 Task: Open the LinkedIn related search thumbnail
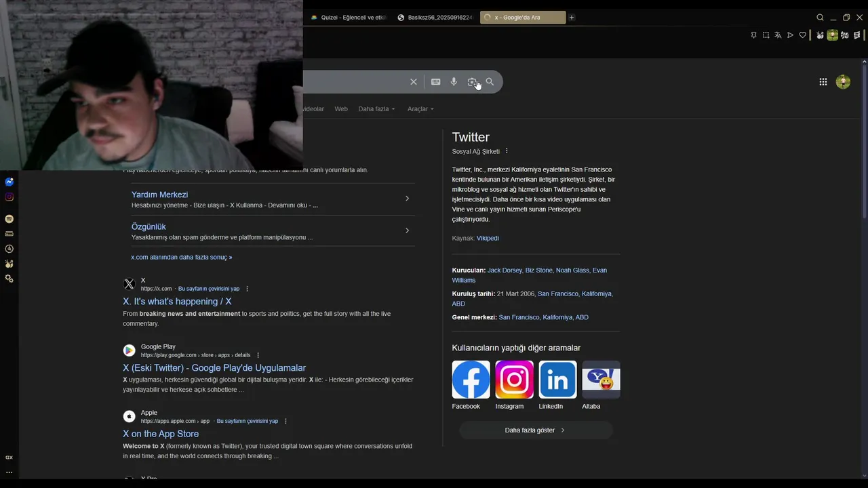[x=557, y=380]
